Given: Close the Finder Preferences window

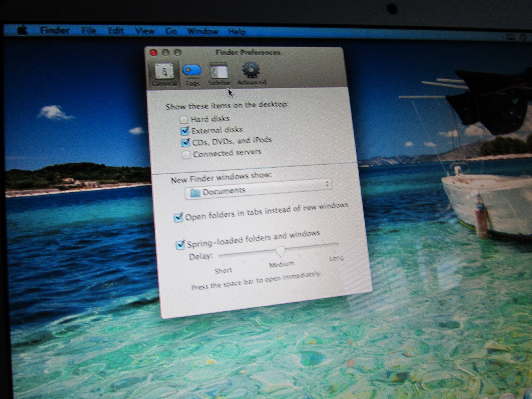Looking at the screenshot, I should tap(153, 53).
